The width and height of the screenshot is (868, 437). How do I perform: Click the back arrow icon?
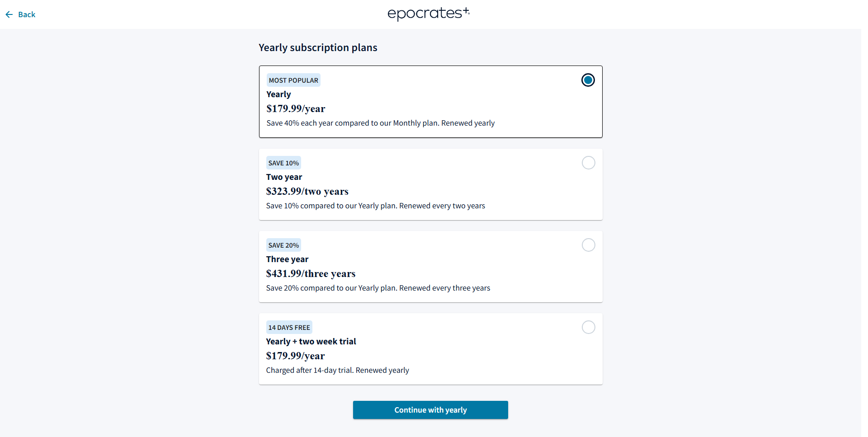(x=9, y=14)
